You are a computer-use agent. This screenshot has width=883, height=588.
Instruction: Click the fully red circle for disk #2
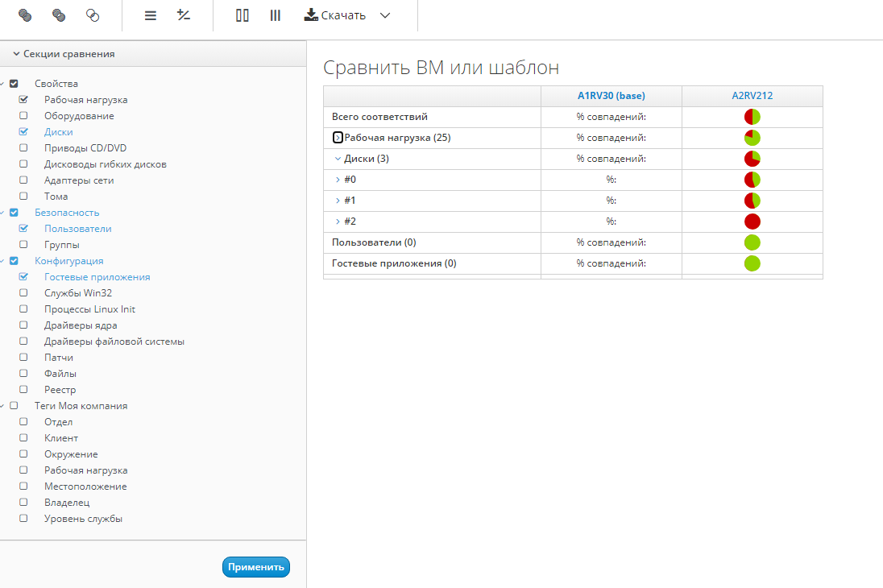tap(752, 222)
